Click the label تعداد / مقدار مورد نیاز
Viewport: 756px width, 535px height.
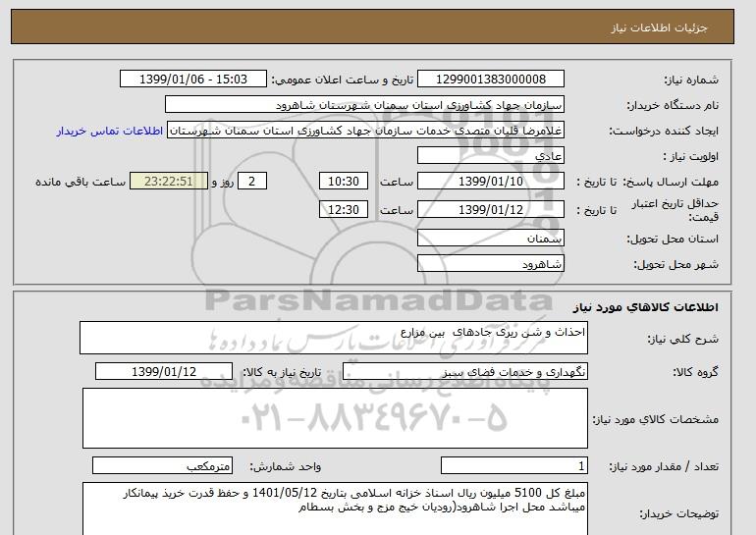pyautogui.click(x=664, y=467)
